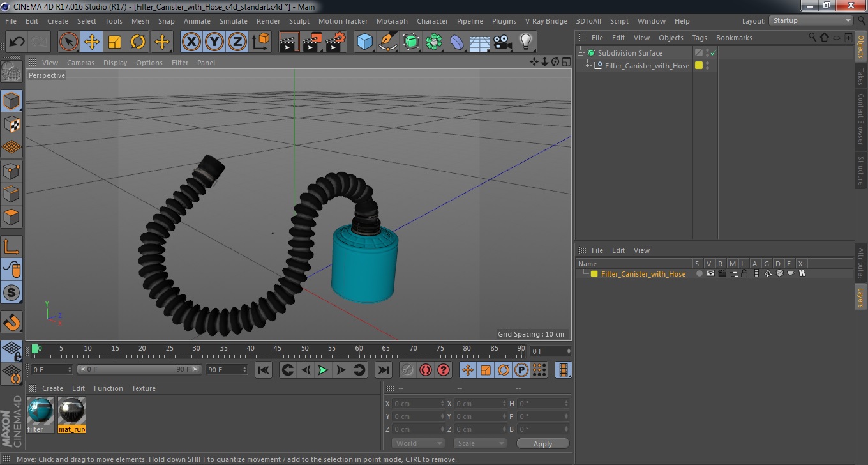
Task: Open the Bend deformer icon
Action: [457, 42]
